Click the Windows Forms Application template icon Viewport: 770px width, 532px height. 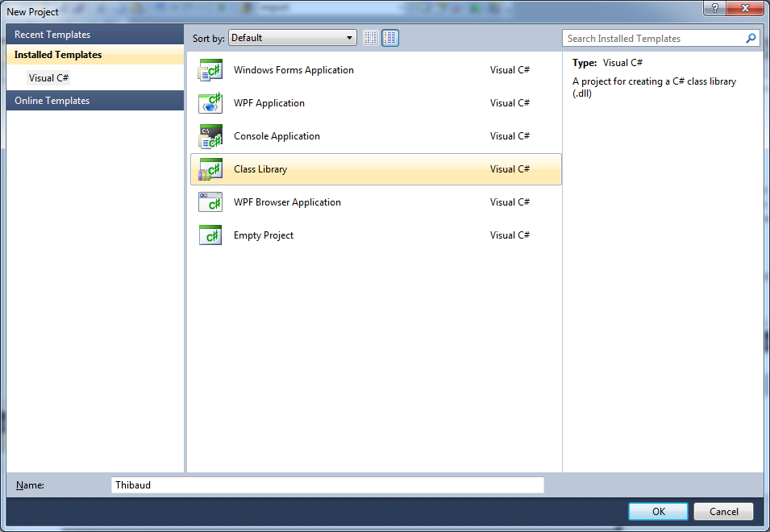[210, 70]
